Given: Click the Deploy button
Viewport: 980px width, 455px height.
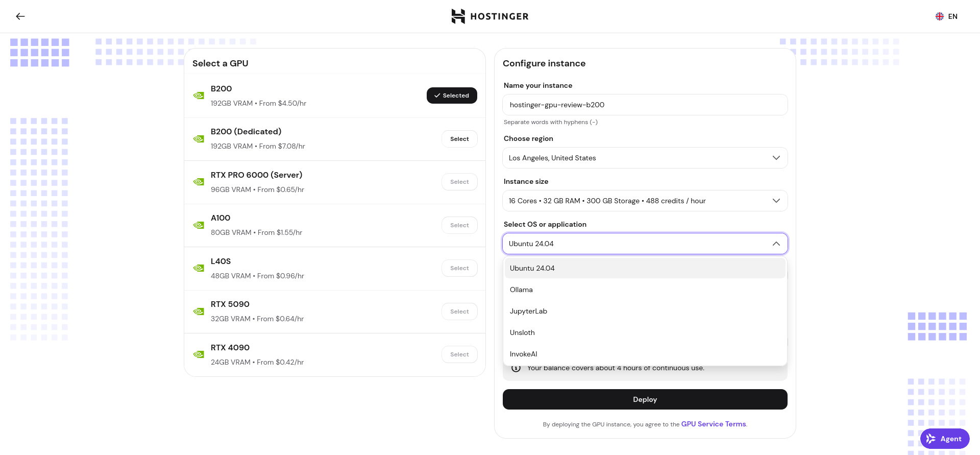Looking at the screenshot, I should 645,399.
